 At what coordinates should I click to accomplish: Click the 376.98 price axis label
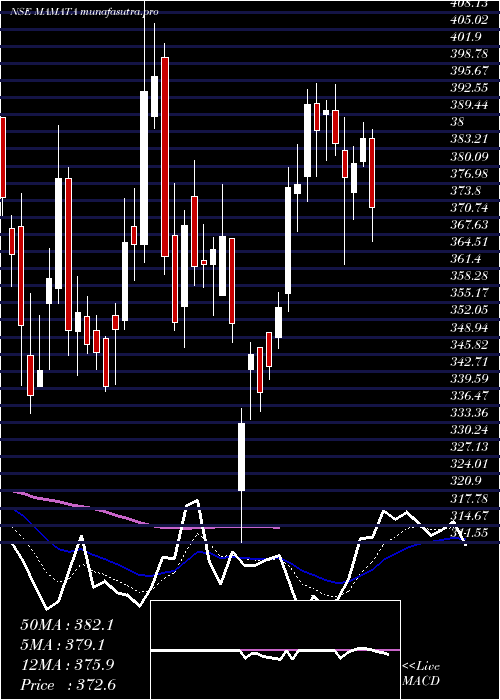click(x=469, y=173)
